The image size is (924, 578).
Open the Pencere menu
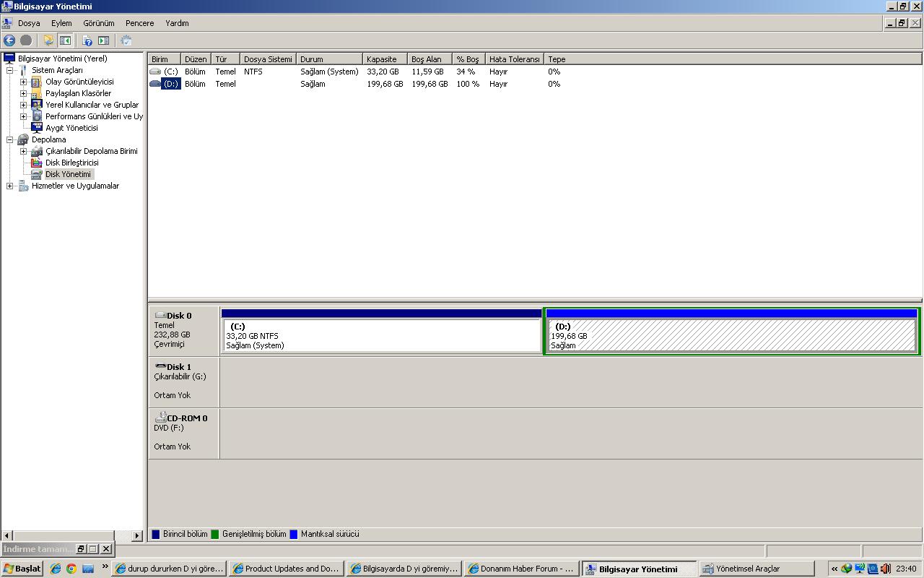pyautogui.click(x=139, y=23)
